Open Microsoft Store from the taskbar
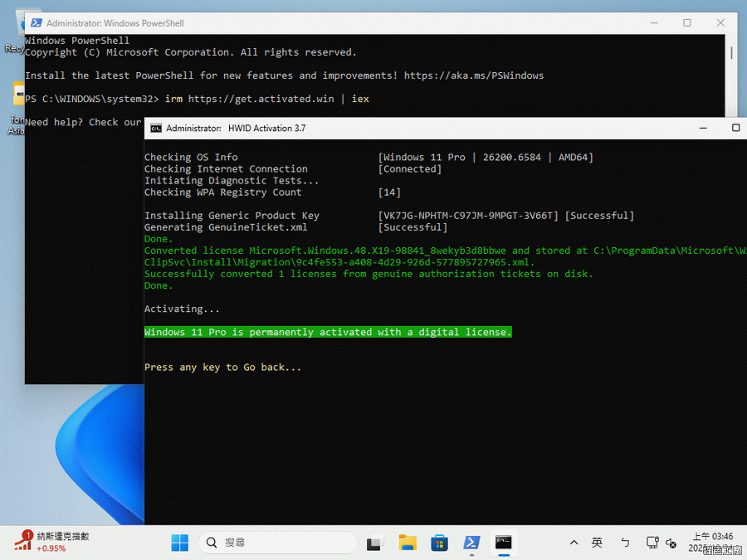 pos(439,543)
